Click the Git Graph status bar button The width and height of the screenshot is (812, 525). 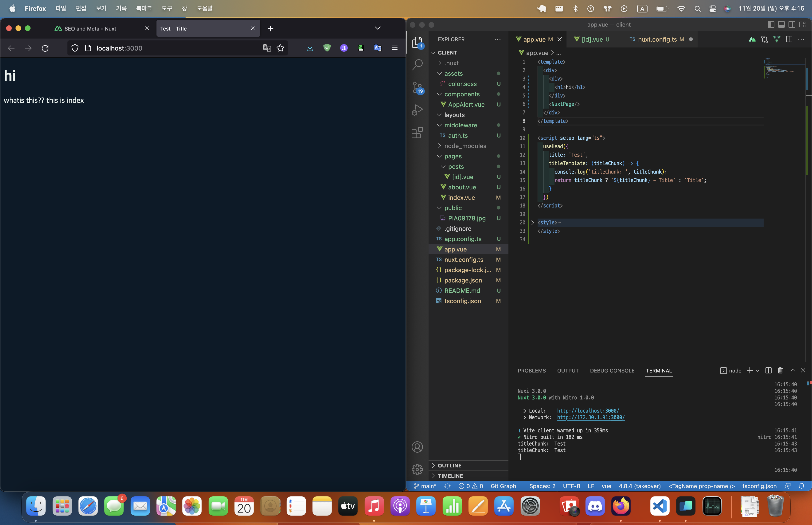503,486
